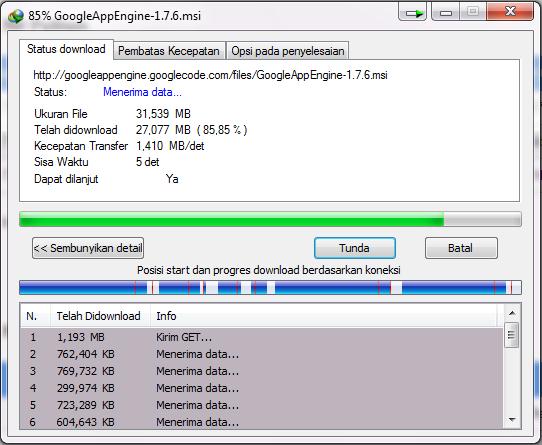Select connection row 1 with 1,193 MB
This screenshot has width=542, height=445.
(261, 337)
